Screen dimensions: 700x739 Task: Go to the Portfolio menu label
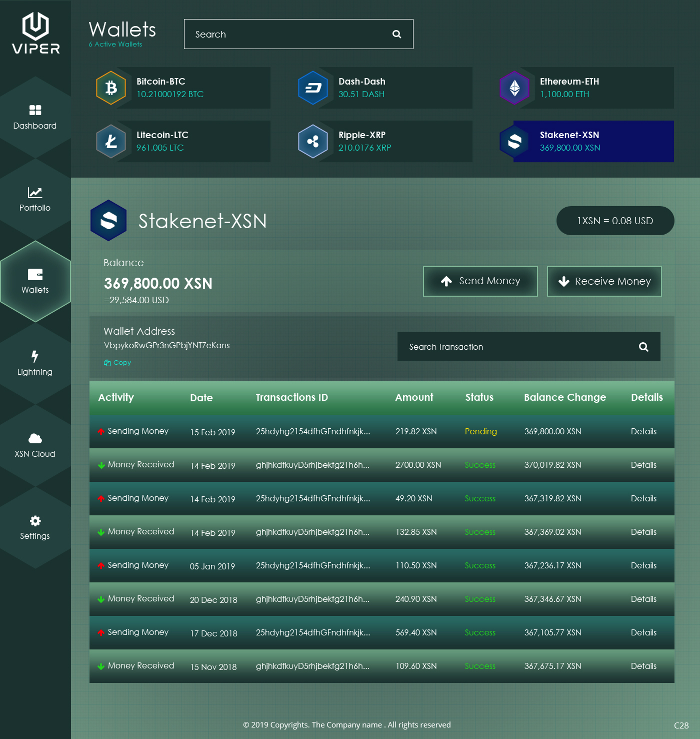pyautogui.click(x=35, y=208)
